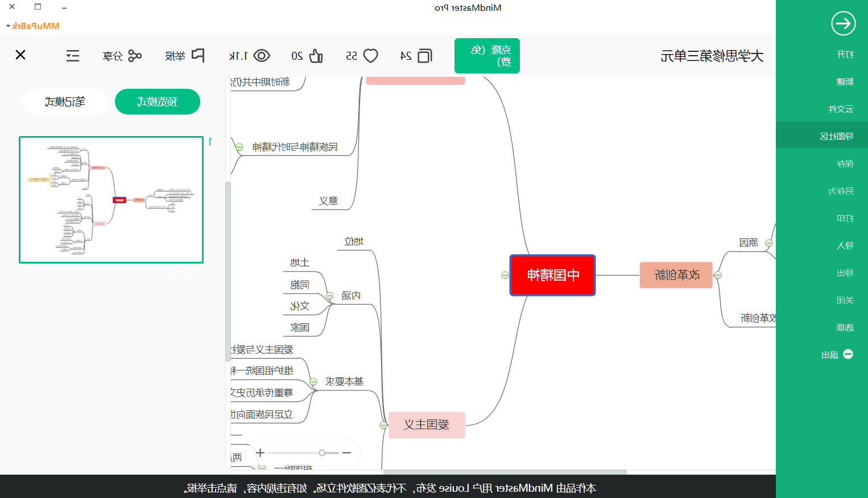This screenshot has height=498, width=868.
Task: Click the 立足民族面向世界 subtopic
Action: pos(262,414)
